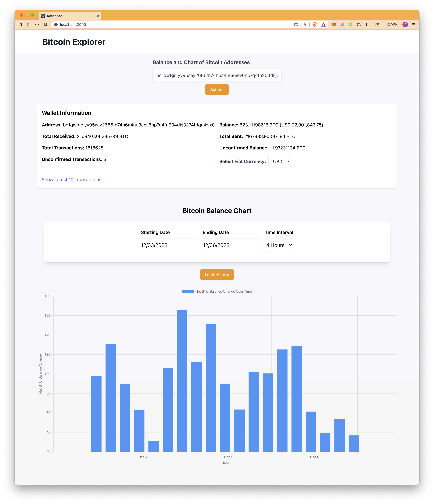
Task: Open the browser hamburger menu
Action: pos(413,25)
